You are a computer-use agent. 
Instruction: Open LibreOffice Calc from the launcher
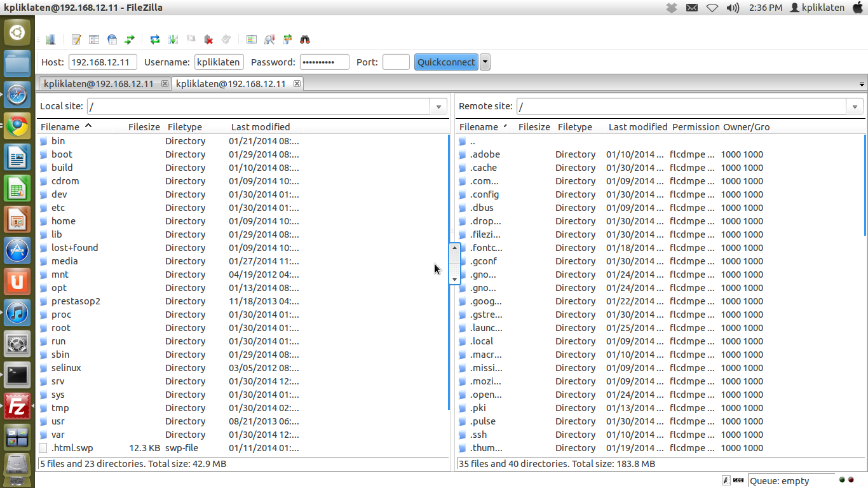[x=17, y=188]
